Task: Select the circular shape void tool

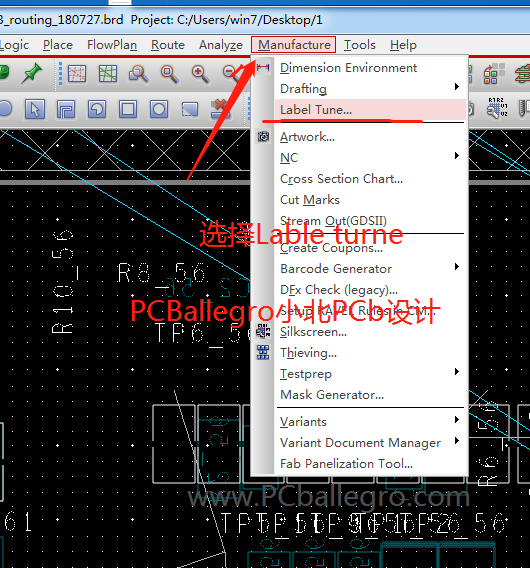Action: pyautogui.click(x=159, y=109)
